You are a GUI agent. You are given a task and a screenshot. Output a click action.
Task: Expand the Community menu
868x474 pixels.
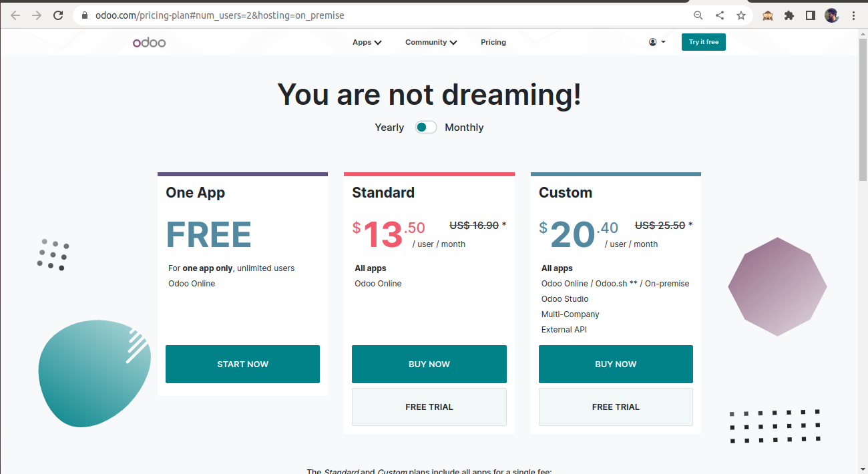pyautogui.click(x=431, y=42)
